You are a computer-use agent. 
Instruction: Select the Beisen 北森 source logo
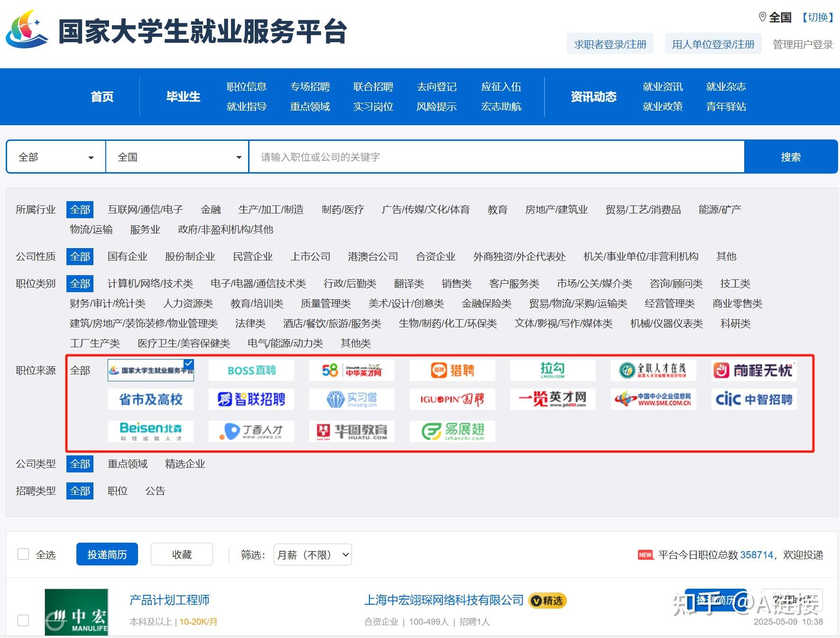tap(151, 431)
